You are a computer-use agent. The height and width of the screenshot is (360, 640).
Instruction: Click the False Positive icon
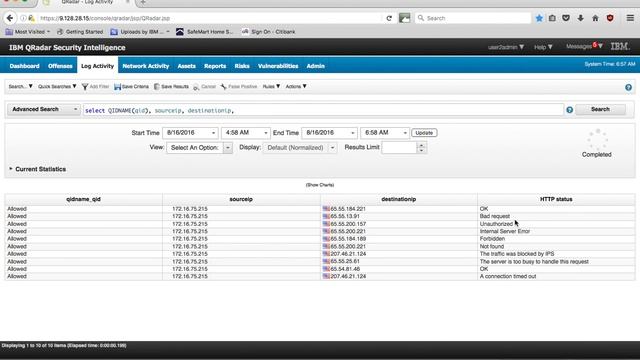(224, 87)
